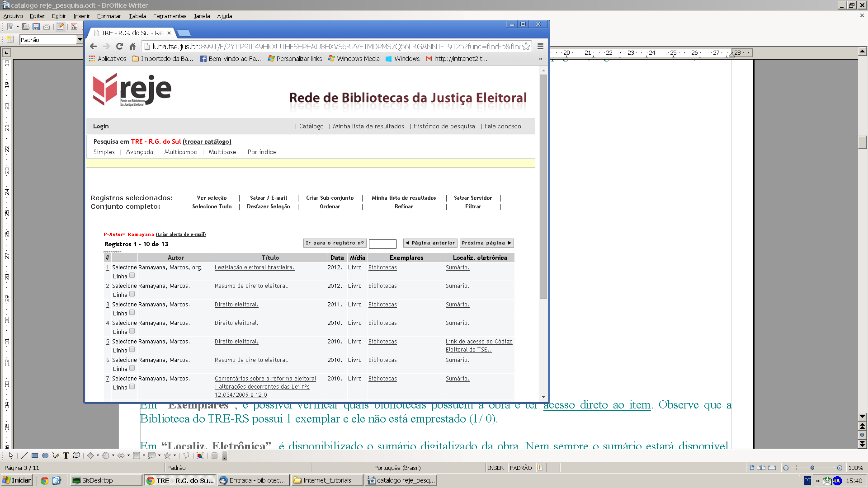Open the Arquivo menu
Screen dimensions: 868x488
pyautogui.click(x=13, y=16)
